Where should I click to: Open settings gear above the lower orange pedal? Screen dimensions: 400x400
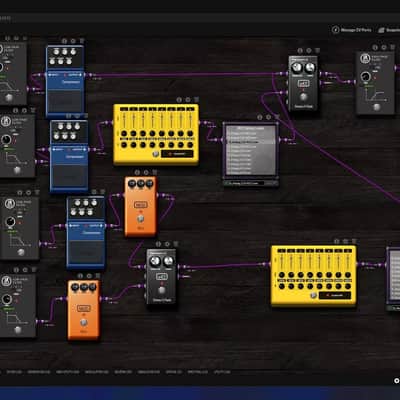[x=89, y=276]
